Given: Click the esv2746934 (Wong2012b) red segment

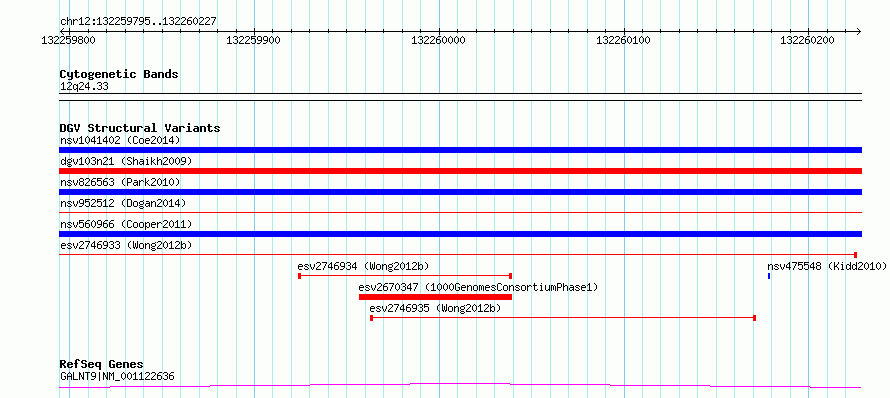Looking at the screenshot, I should pos(405,276).
